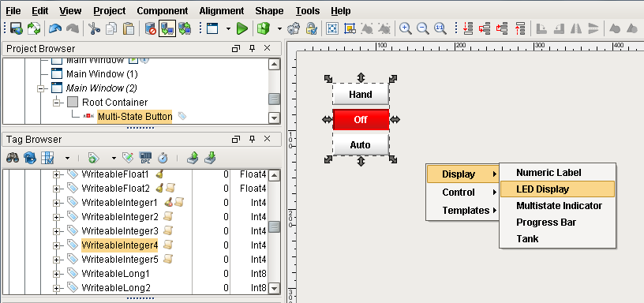Open the Alignment menu
Screen dimensions: 644x303
tap(221, 11)
